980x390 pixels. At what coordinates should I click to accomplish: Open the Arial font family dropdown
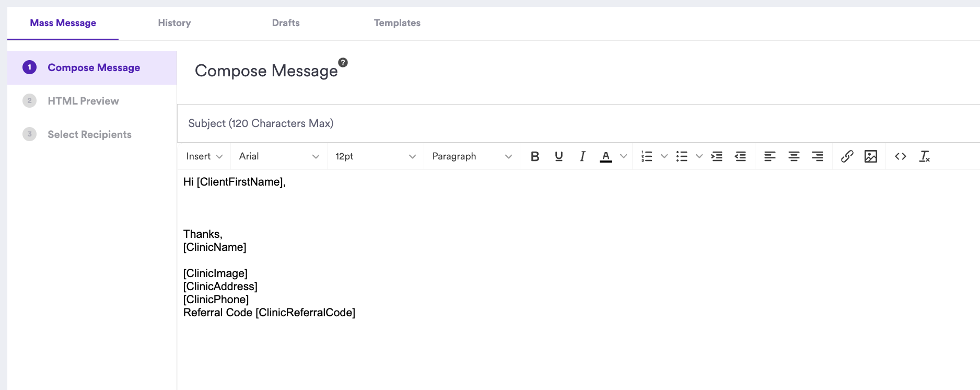point(279,156)
